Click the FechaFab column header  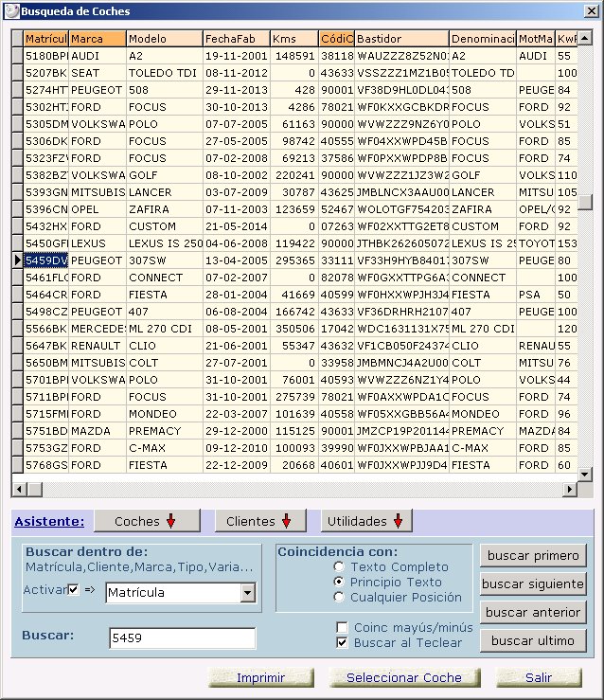[x=237, y=39]
